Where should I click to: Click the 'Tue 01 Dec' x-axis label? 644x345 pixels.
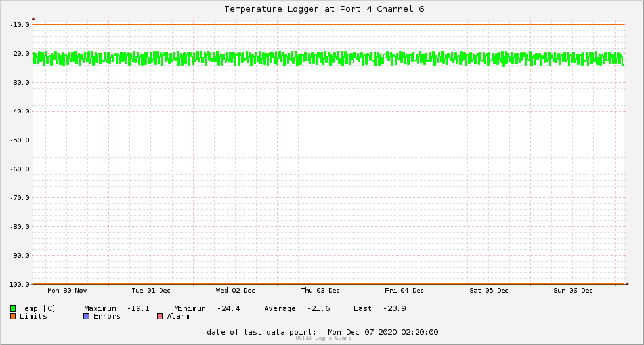151,291
